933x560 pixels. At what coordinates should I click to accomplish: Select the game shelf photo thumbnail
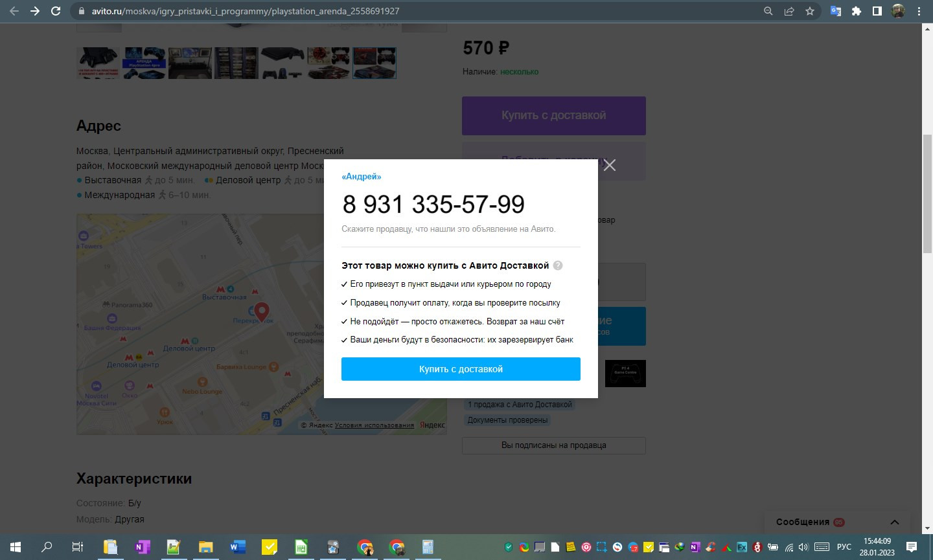(x=236, y=63)
